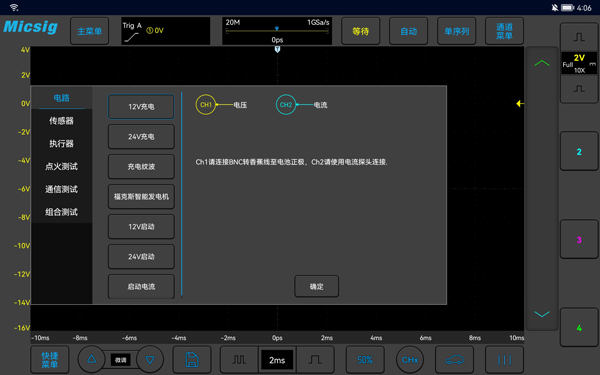Viewport: 600px width, 375px height.
Task: Click the CHx channel selector icon
Action: [410, 360]
